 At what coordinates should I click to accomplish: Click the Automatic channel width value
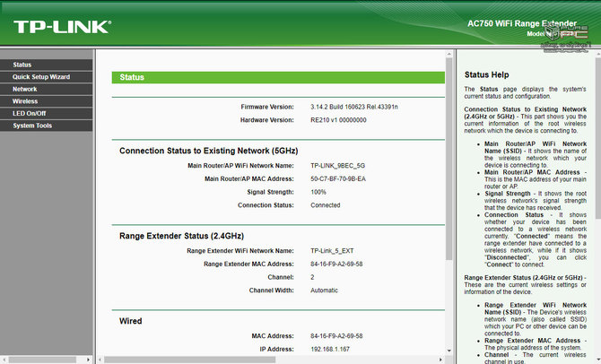324,290
